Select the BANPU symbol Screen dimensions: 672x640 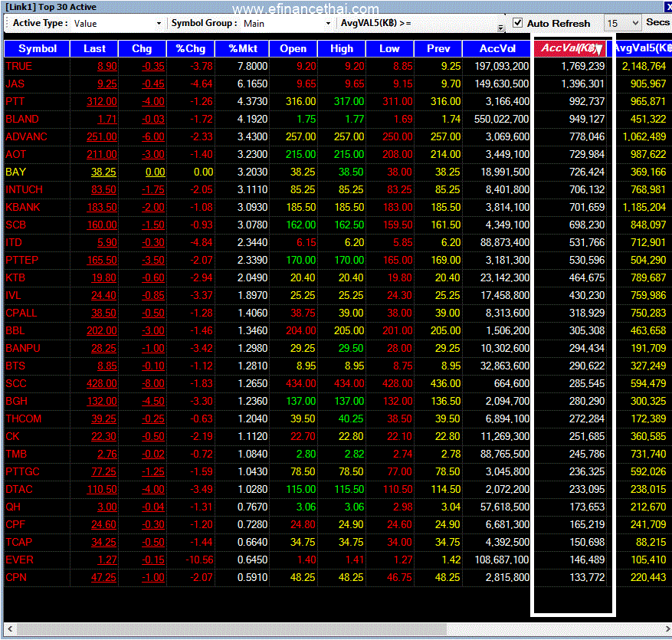23,348
